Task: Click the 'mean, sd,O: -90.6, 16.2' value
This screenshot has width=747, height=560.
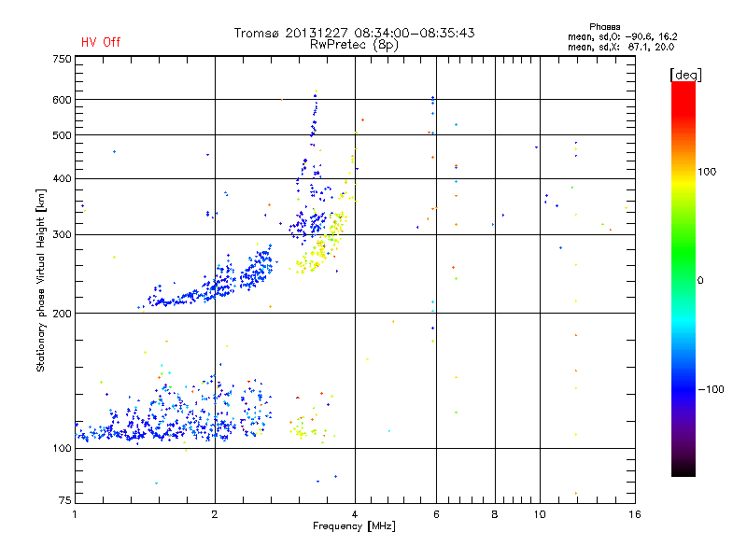Action: (x=622, y=36)
